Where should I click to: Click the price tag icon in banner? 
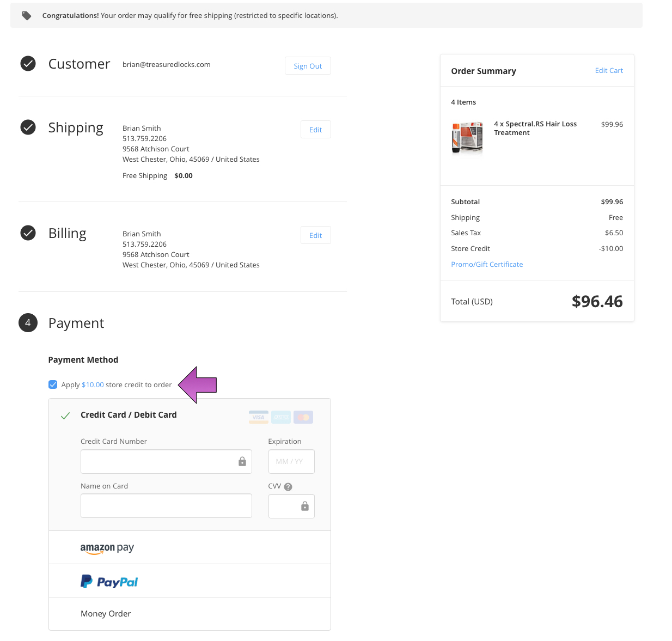click(27, 16)
